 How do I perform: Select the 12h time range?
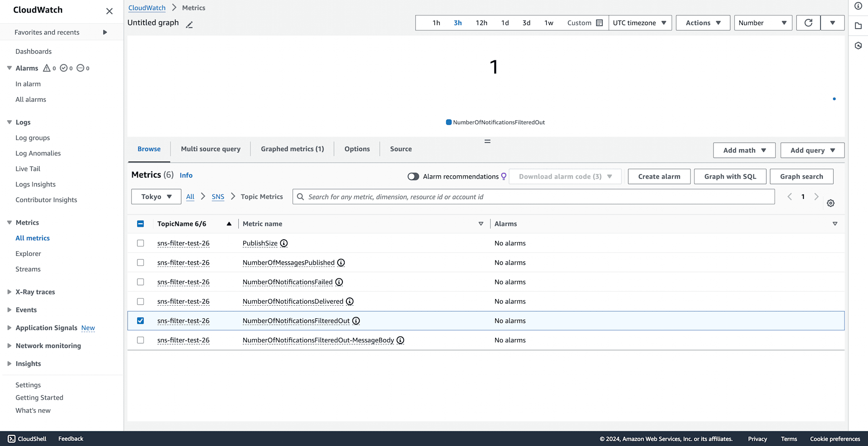[x=481, y=23]
